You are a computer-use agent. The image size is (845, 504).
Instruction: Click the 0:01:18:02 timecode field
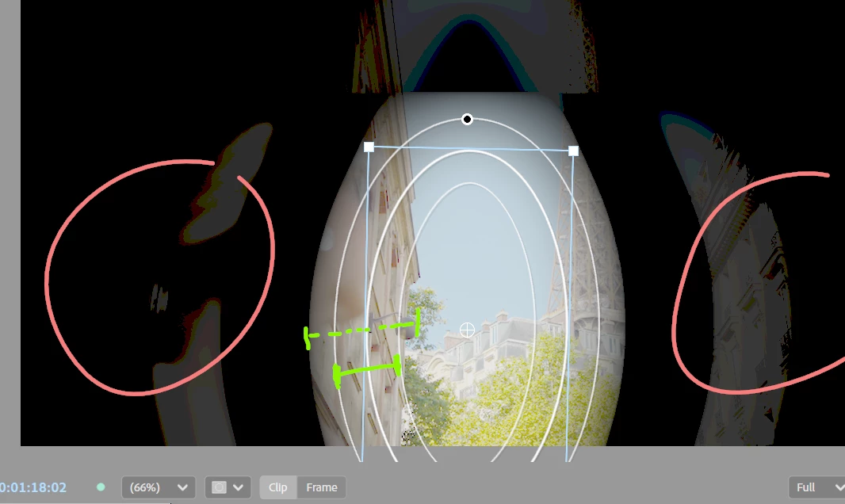tap(32, 487)
